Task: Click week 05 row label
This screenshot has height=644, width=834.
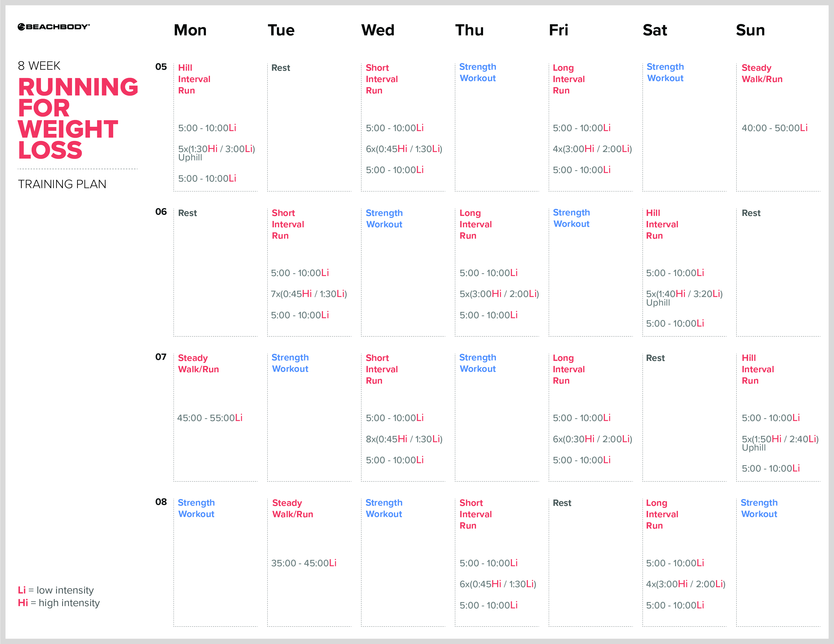Action: point(161,67)
